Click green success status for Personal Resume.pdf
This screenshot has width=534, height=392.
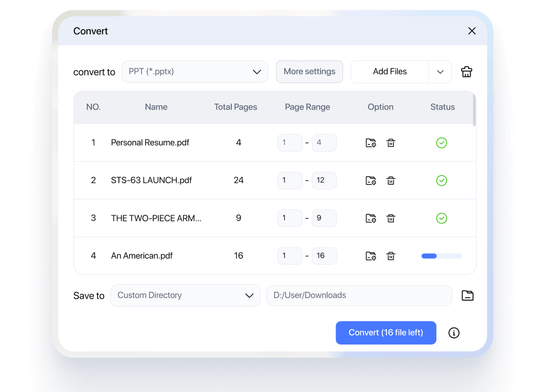442,143
